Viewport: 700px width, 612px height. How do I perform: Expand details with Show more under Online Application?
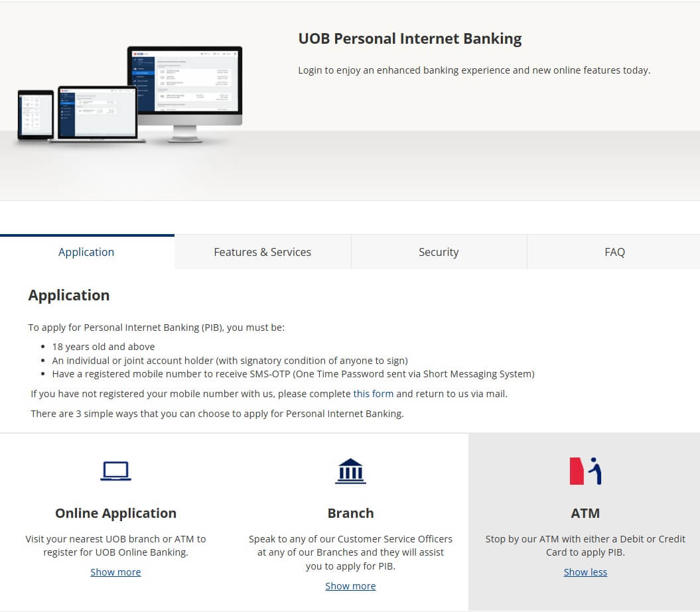tap(115, 572)
